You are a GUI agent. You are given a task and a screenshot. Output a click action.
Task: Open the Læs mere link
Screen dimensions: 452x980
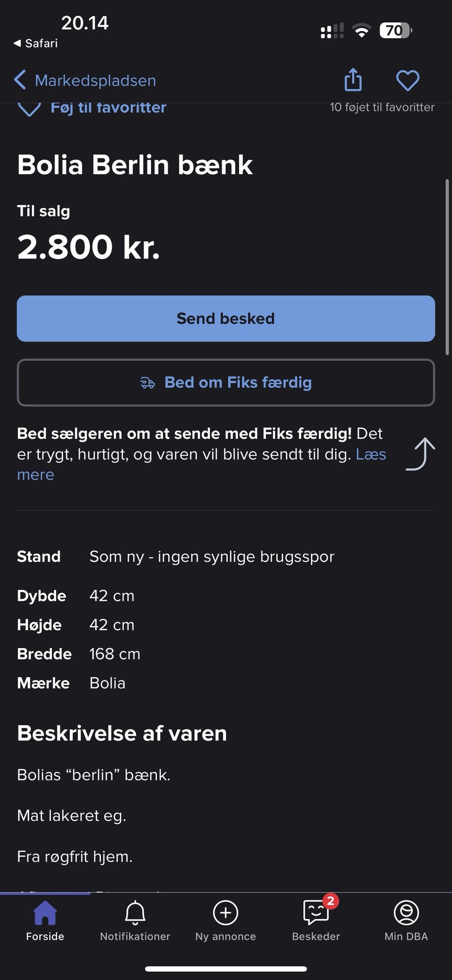(x=36, y=475)
